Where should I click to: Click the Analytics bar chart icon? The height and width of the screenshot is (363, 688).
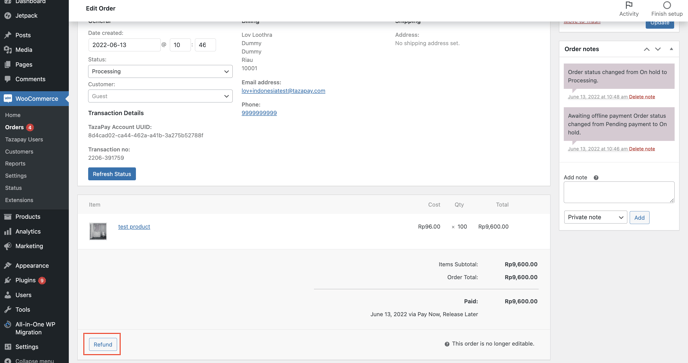coord(7,232)
